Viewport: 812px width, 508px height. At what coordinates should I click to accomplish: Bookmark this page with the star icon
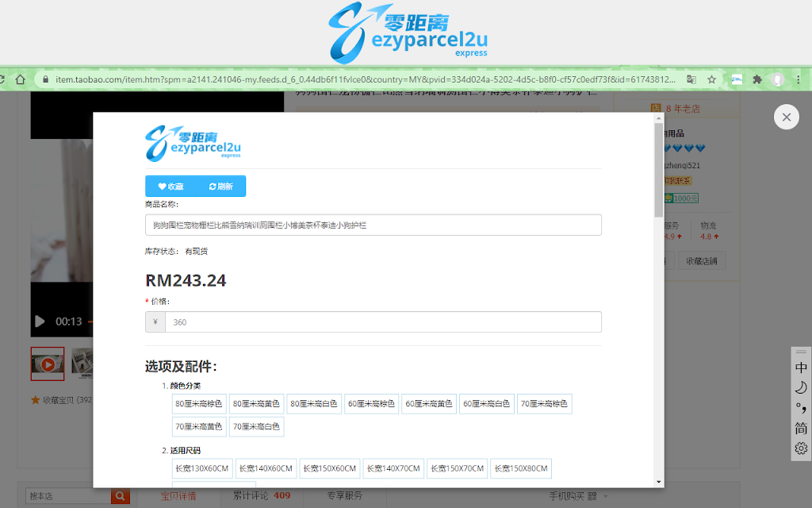(711, 79)
